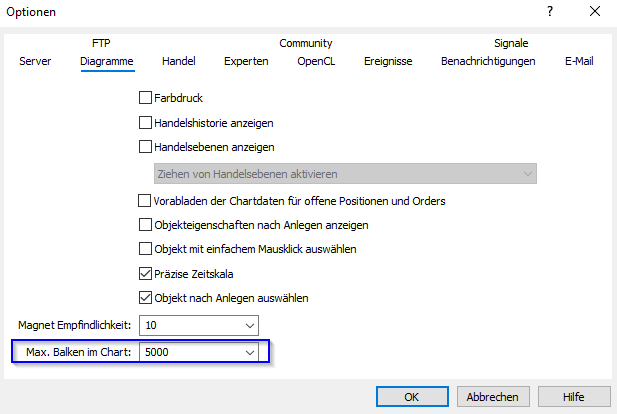Check Objekteigenschaften nach Anlegen anzeigen
617x414 pixels.
pyautogui.click(x=146, y=224)
